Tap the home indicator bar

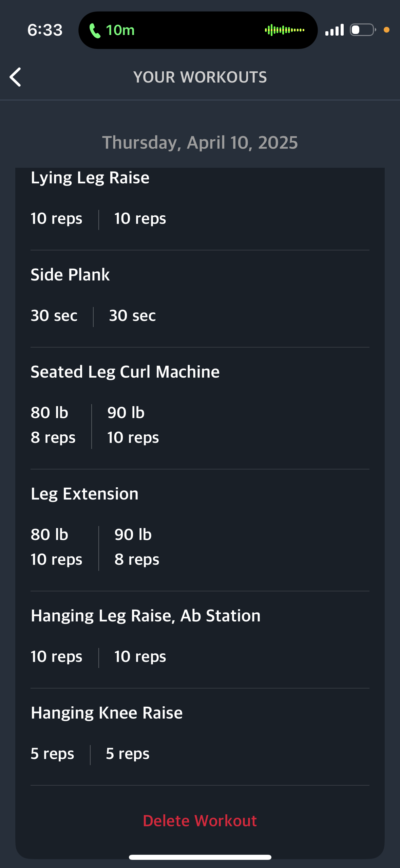coord(200,857)
